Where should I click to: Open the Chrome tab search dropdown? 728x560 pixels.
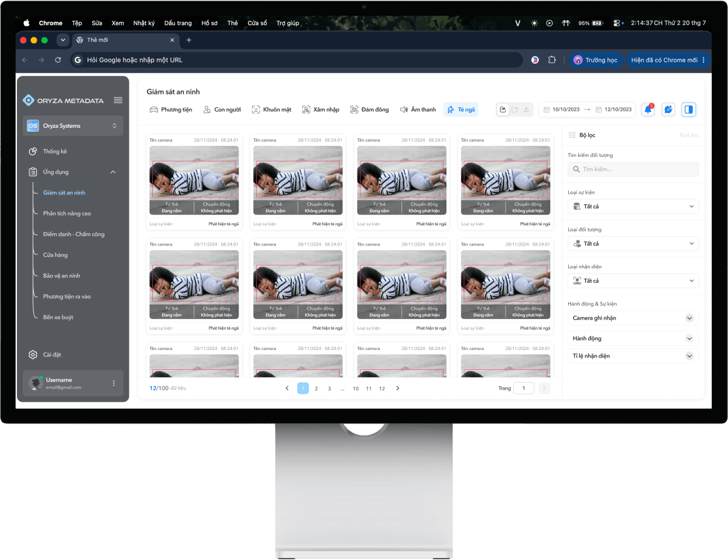click(x=63, y=40)
